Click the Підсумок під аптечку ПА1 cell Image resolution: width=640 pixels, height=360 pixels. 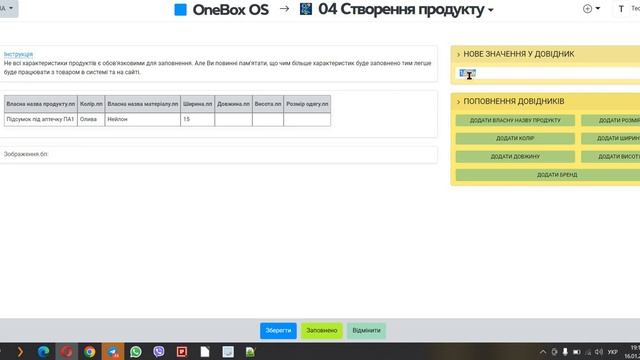point(40,119)
